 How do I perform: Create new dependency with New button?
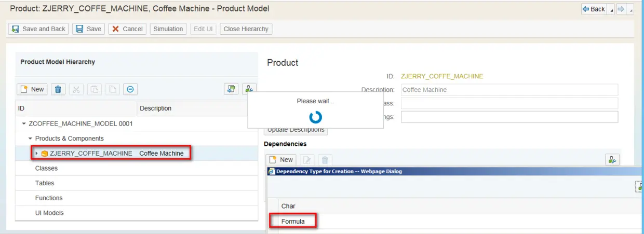click(281, 160)
